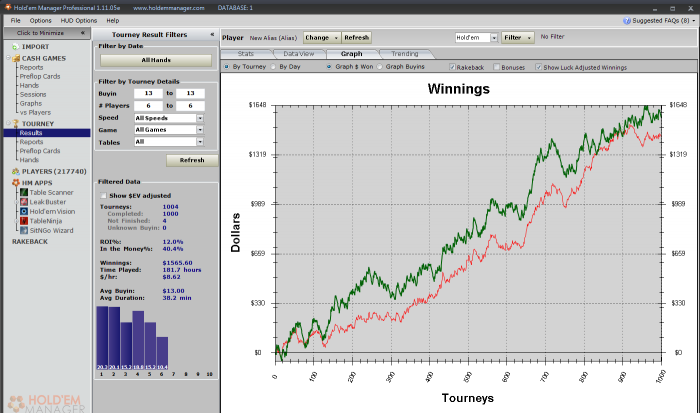Toggle the Bonuses checkbox
700x413 pixels.
pyautogui.click(x=496, y=67)
